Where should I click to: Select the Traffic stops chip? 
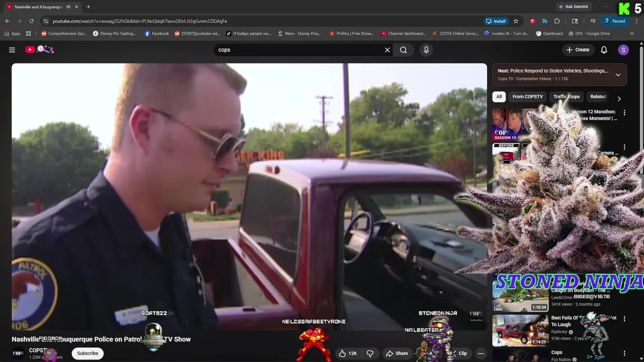(x=567, y=97)
